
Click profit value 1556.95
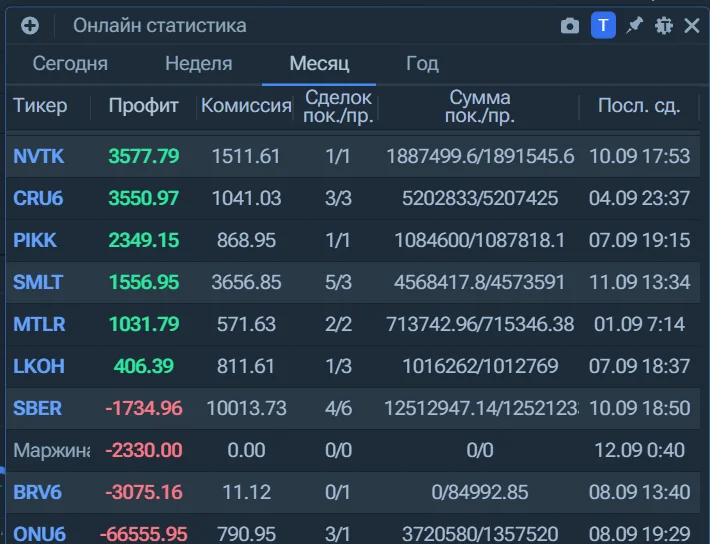[144, 282]
